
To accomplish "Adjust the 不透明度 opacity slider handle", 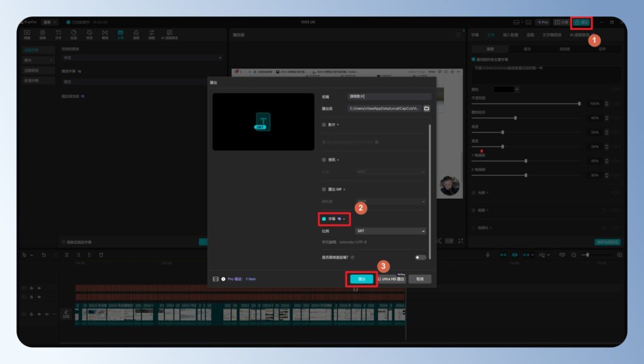I will [x=579, y=103].
